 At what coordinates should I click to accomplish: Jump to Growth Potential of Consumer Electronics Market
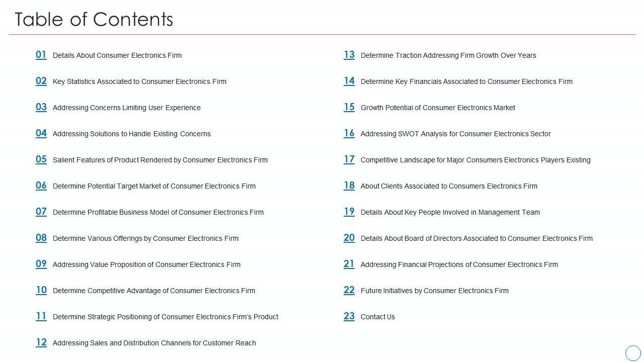point(438,108)
